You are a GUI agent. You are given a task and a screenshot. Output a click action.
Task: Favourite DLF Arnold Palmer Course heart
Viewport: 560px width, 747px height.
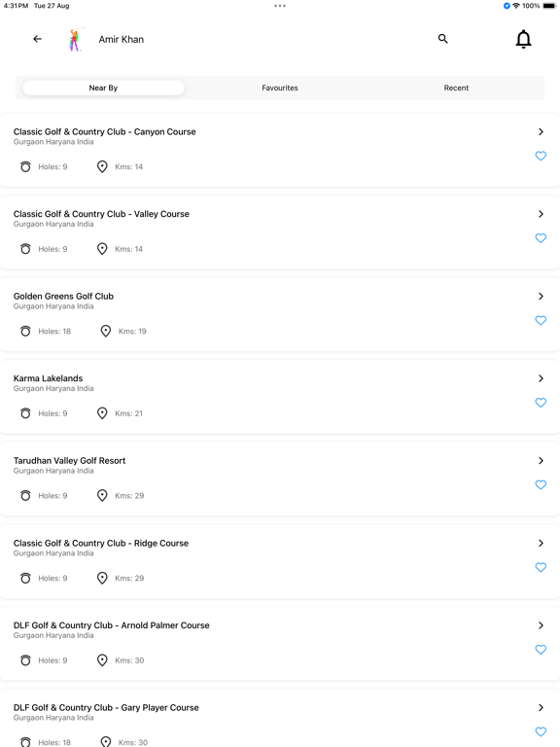(541, 650)
